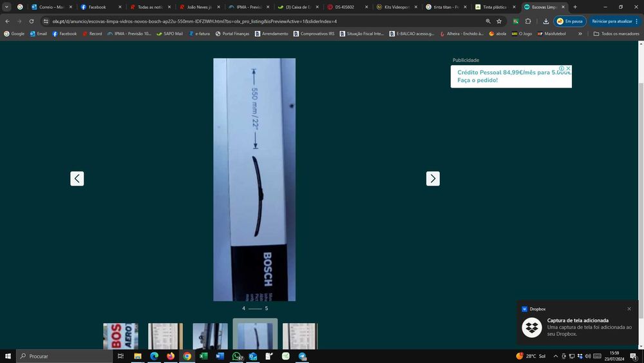
Task: Open site information icon in address bar
Action: tap(46, 21)
